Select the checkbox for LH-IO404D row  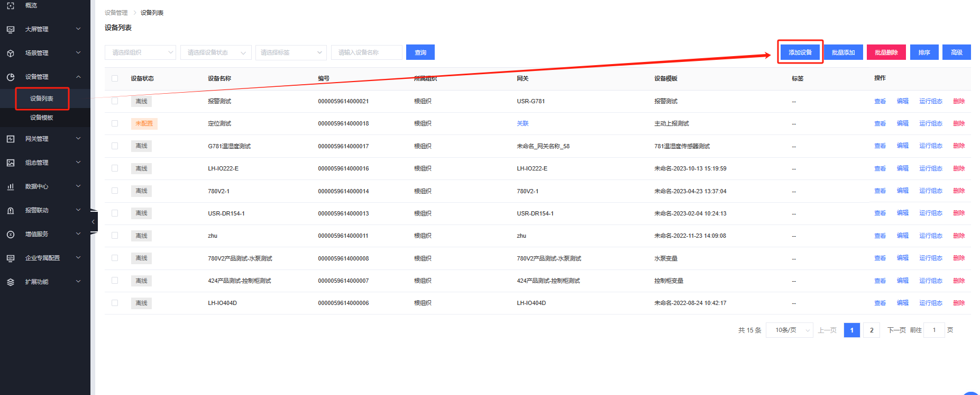[115, 303]
